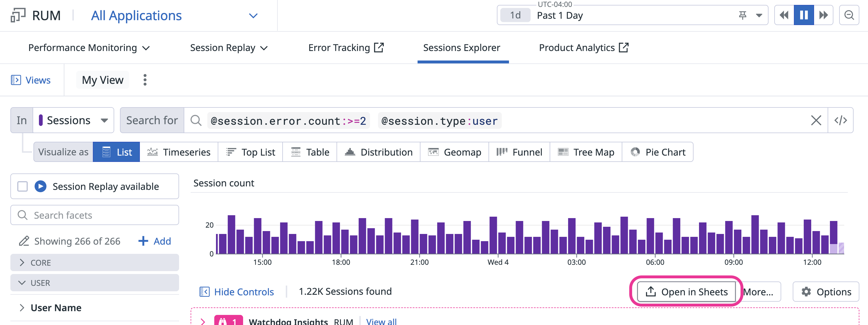The height and width of the screenshot is (325, 868).
Task: Click the Open in Sheets button
Action: coord(686,291)
